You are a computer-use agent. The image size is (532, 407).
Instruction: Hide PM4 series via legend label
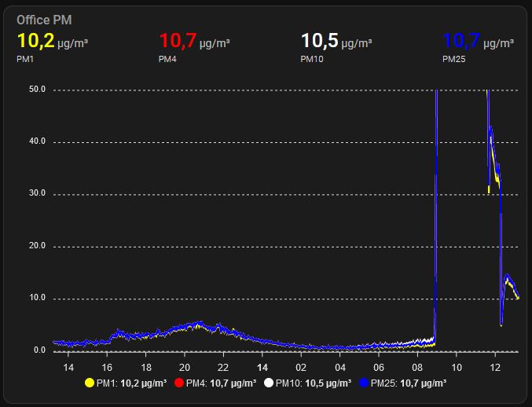coord(220,383)
